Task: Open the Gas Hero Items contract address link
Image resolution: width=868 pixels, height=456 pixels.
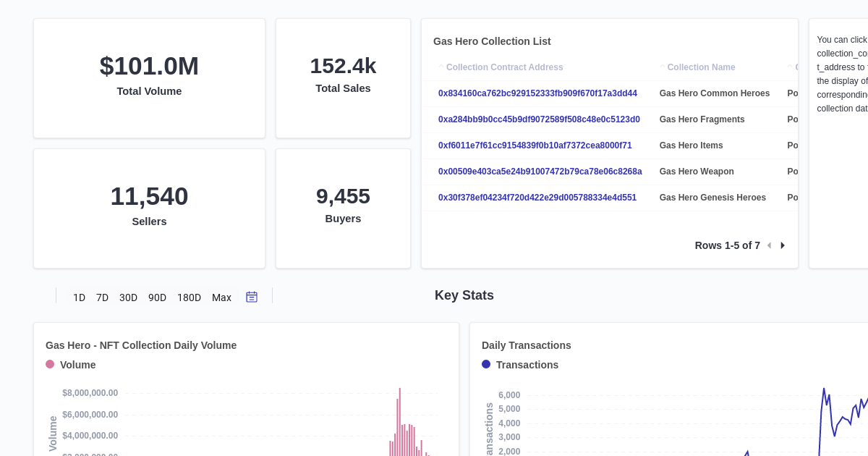Action: point(535,145)
